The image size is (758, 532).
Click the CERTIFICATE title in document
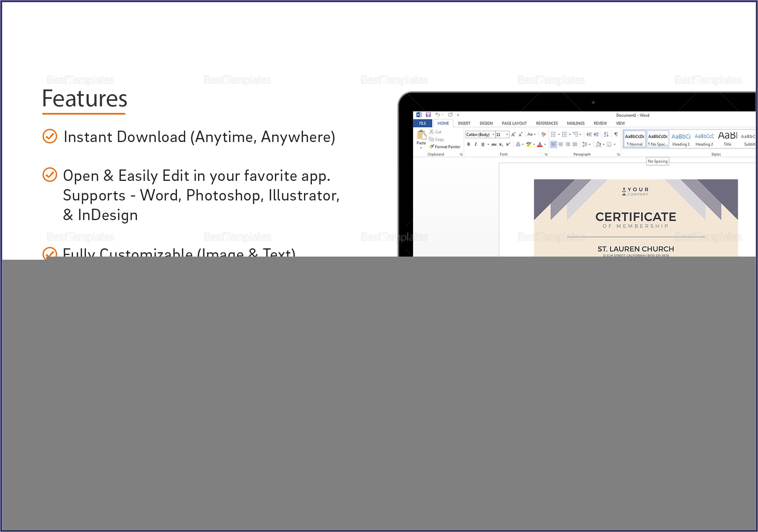636,217
